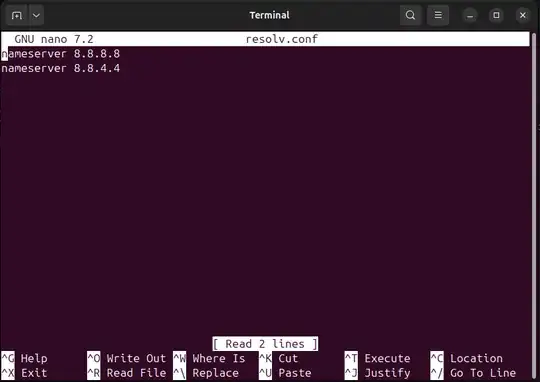Click the ^R Read File shortcut
The image size is (540, 382).
(127, 373)
